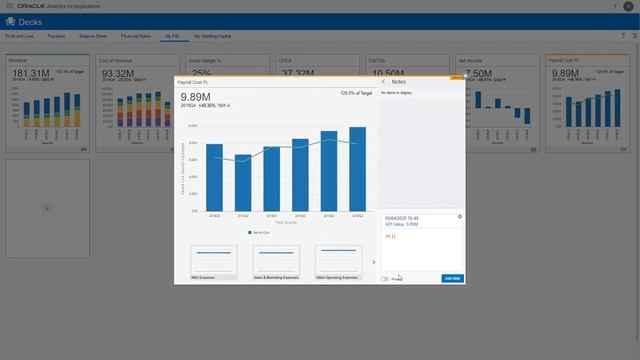Open the Cost of Revenue card title
640x360 pixels.
point(116,60)
